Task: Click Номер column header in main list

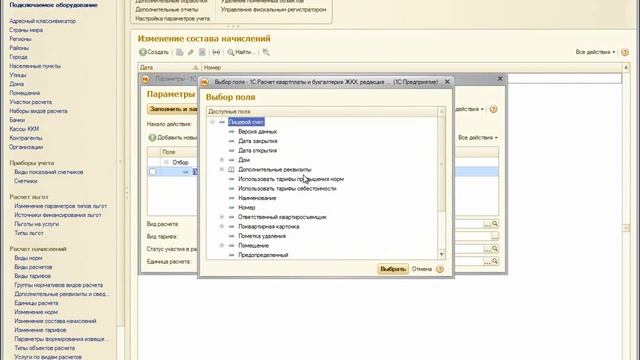Action: pyautogui.click(x=411, y=67)
